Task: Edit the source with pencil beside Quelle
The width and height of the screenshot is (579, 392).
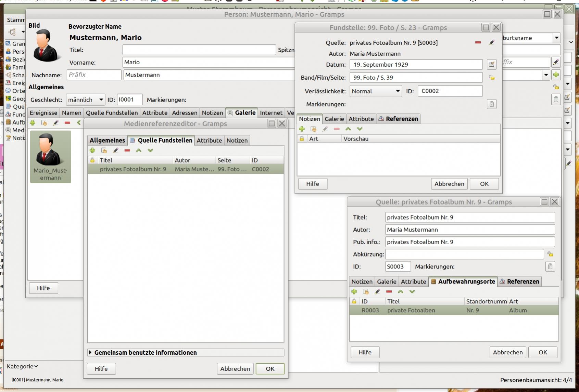Action: click(492, 42)
